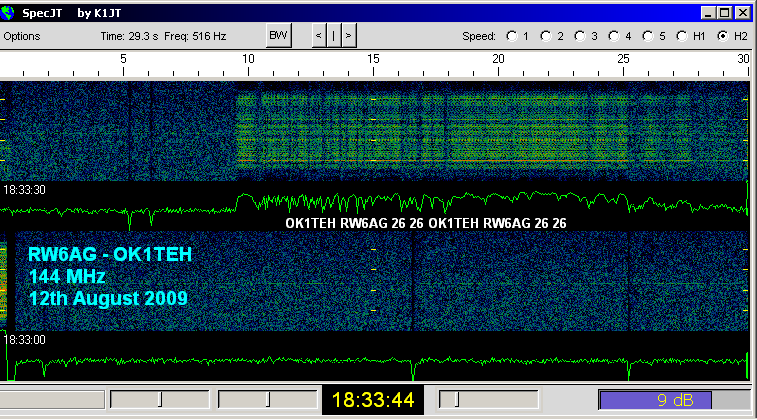Select Speed H1 radio button

pos(682,36)
